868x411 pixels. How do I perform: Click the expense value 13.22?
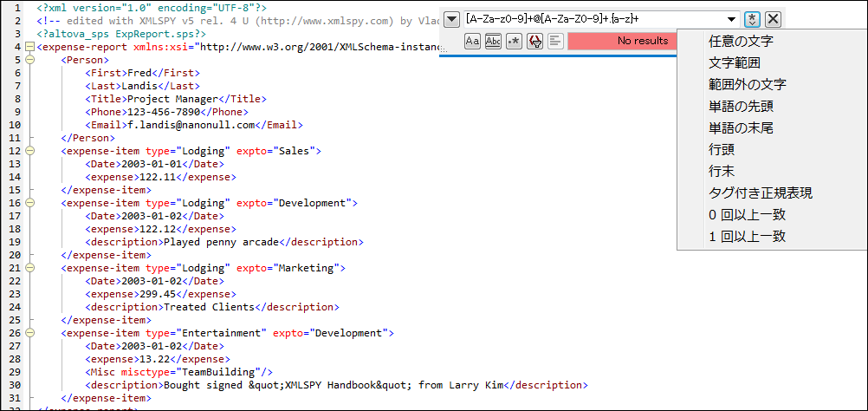(154, 359)
